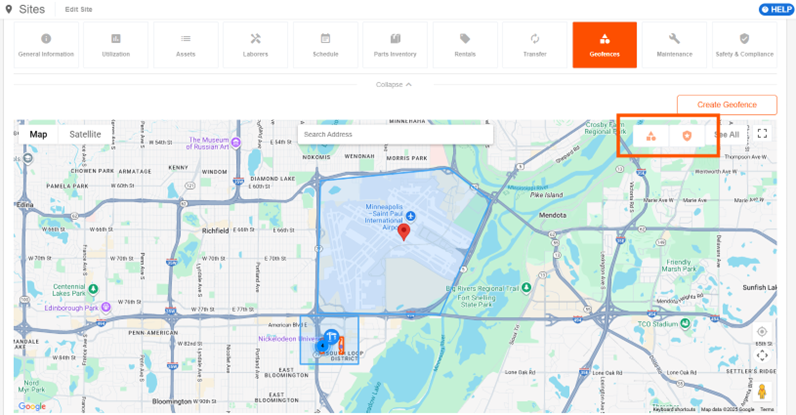The width and height of the screenshot is (796, 415).
Task: Click the Sites location pin icon
Action: [x=9, y=9]
